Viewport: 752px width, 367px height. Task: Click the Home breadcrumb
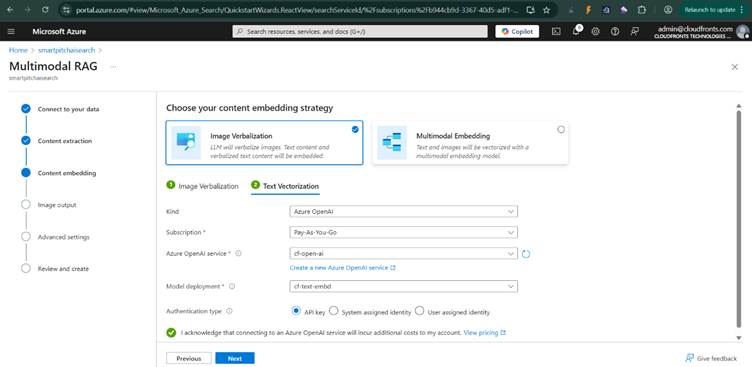coord(18,50)
